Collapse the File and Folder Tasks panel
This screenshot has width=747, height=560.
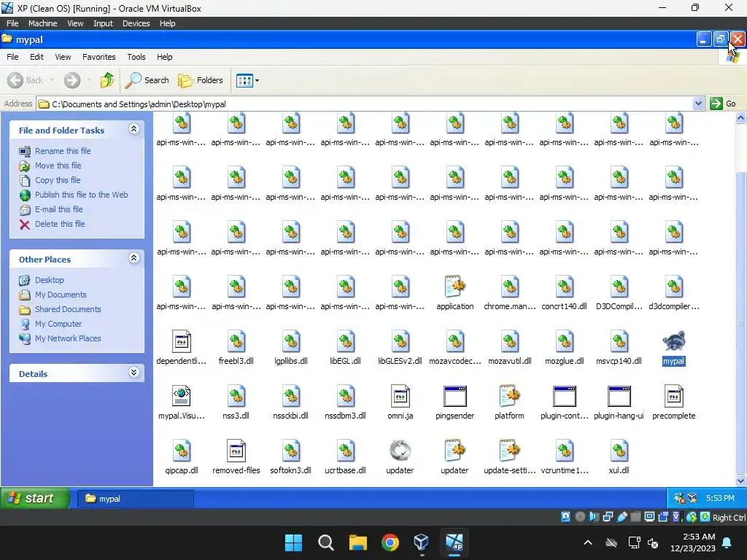click(x=134, y=129)
